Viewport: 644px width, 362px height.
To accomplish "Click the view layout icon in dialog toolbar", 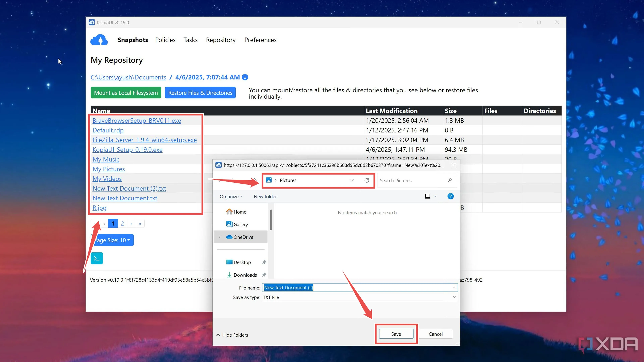I will [427, 196].
